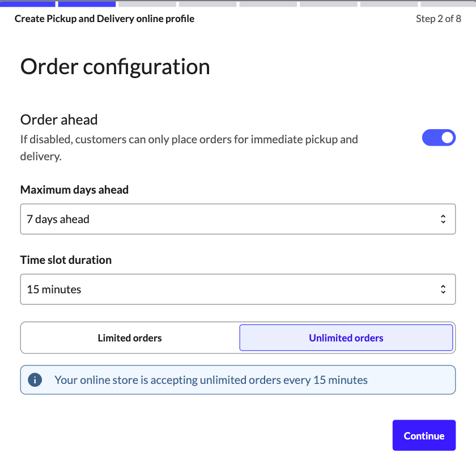Screen dimensions: 476x470
Task: Click the last progress bar segment
Action: [448, 4]
